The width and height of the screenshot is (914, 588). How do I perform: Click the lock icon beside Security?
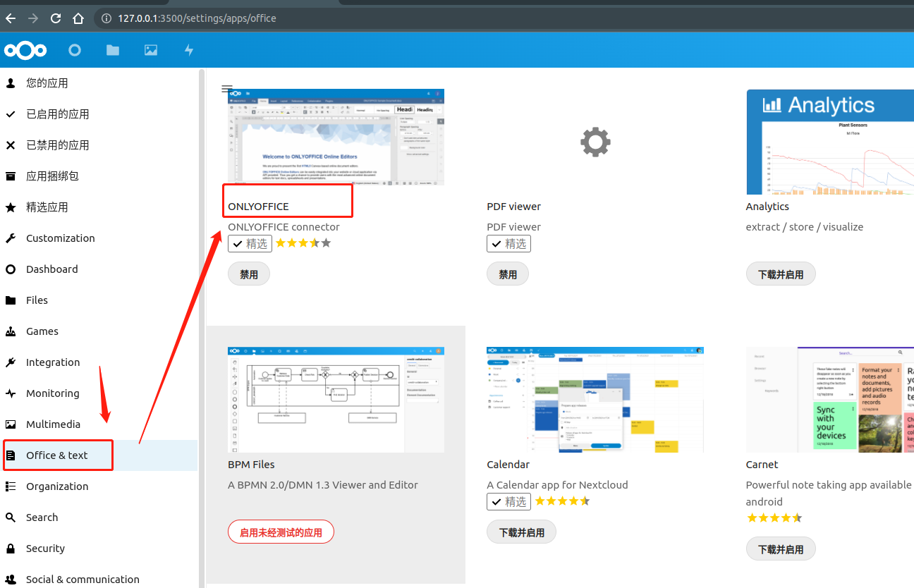point(11,549)
